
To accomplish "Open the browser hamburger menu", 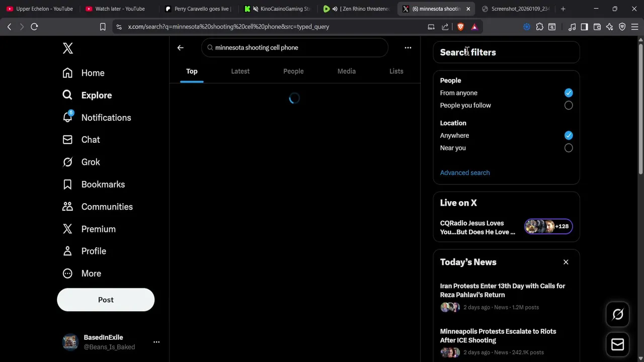I will (634, 27).
